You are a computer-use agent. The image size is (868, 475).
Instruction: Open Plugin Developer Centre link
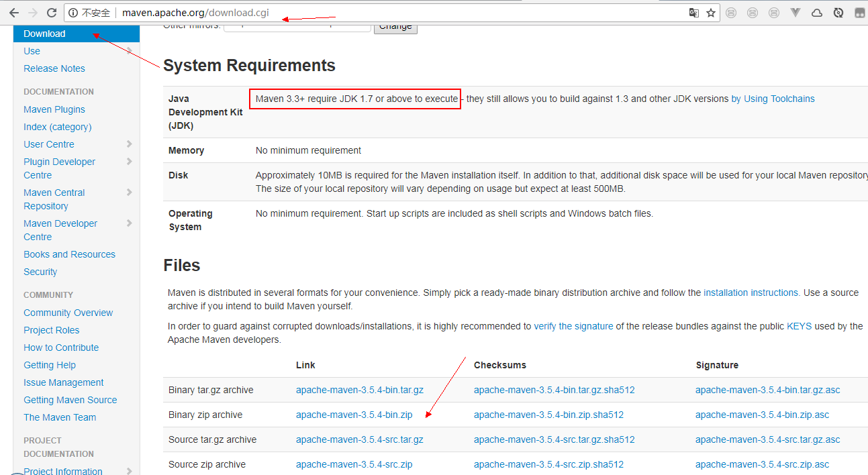(59, 168)
